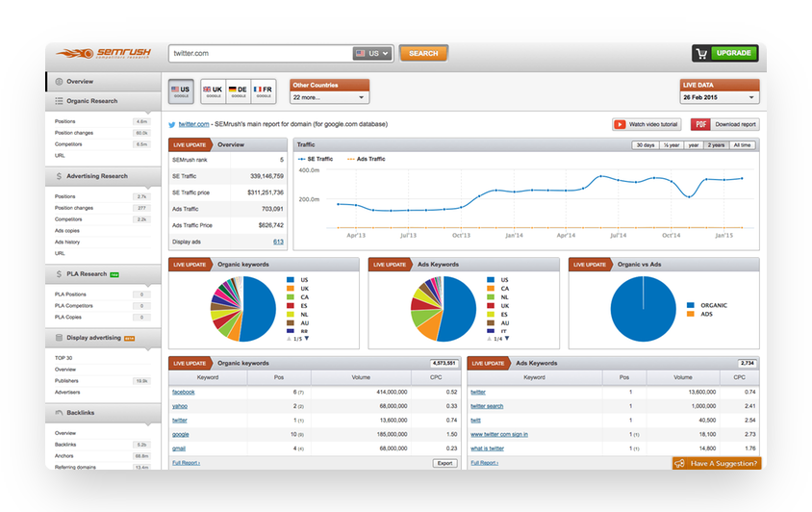Expand the PLA Research section
Image resolution: width=812 pixels, height=512 pixels.
pyautogui.click(x=103, y=274)
